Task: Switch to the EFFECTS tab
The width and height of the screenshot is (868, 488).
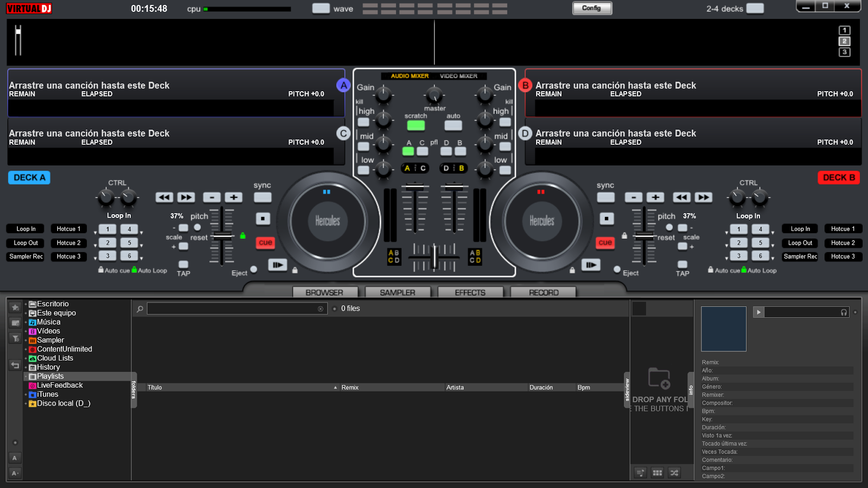Action: (470, 292)
